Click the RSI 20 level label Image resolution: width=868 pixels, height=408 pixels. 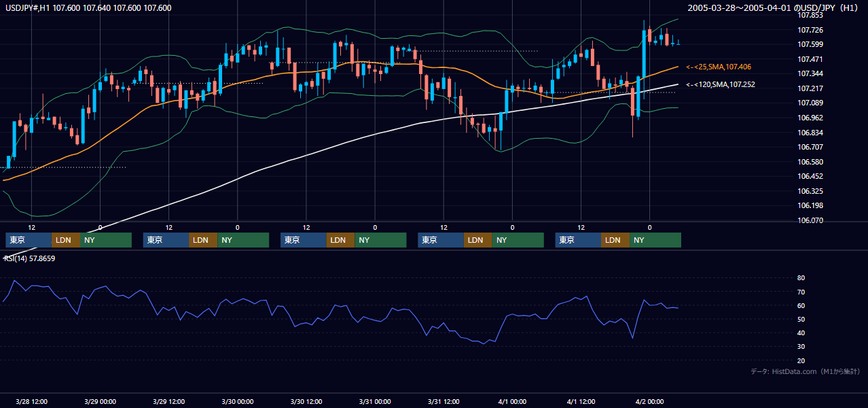coord(801,360)
